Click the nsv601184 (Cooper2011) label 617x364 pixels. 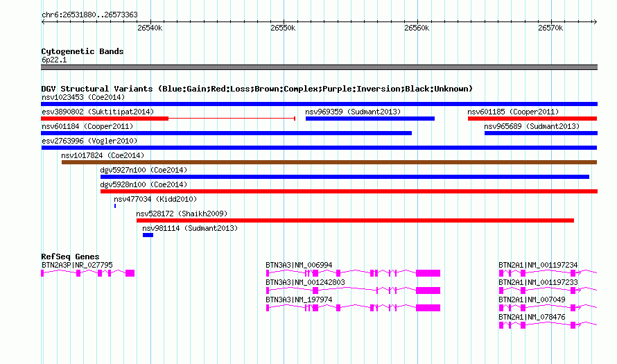pyautogui.click(x=87, y=126)
